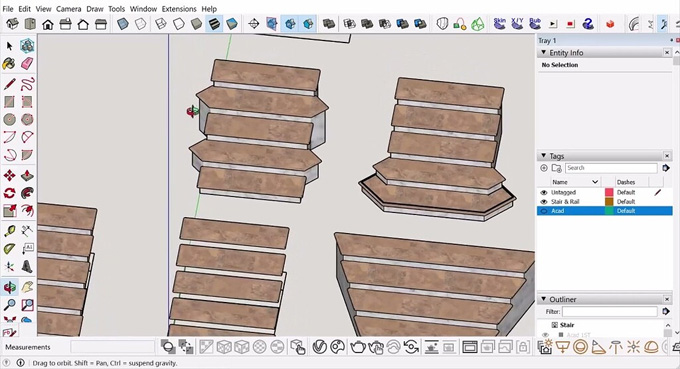
Task: Activate the Line pencil tool
Action: [x=10, y=84]
